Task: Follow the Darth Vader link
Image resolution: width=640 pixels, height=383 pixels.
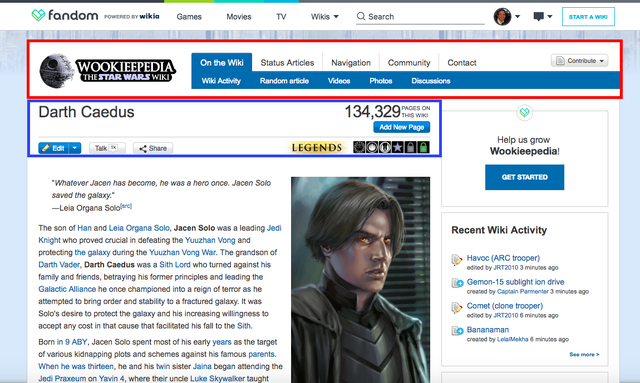Action: point(59,265)
